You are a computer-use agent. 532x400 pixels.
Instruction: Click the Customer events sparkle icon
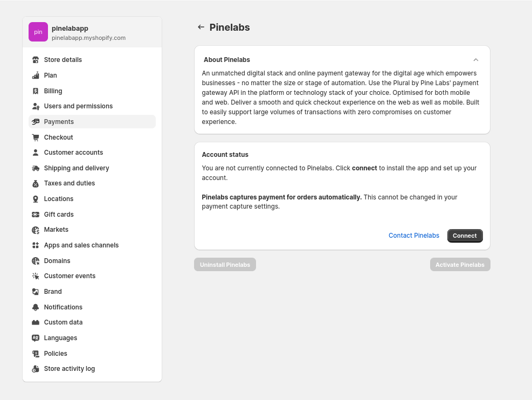[x=36, y=276]
